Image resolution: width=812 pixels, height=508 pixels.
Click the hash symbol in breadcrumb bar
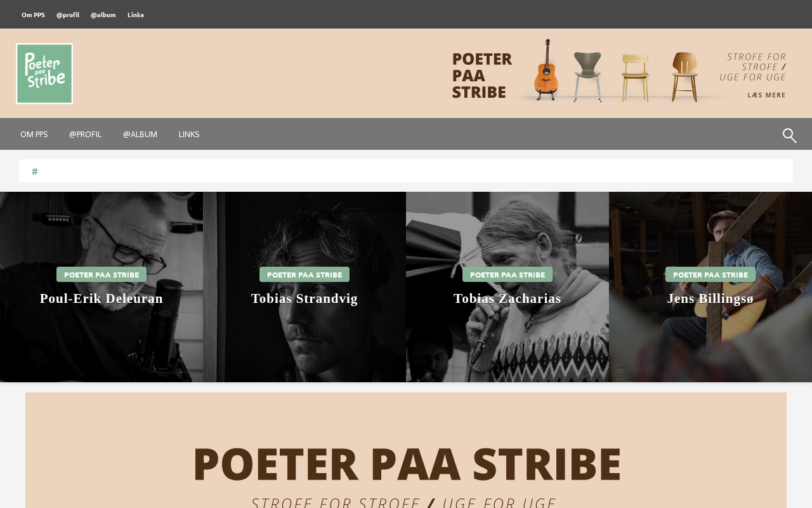35,171
